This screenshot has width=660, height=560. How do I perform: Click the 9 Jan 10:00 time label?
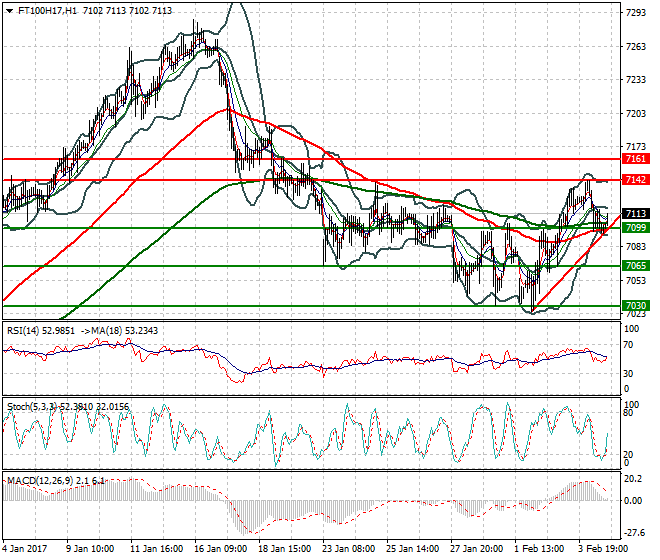[x=90, y=549]
